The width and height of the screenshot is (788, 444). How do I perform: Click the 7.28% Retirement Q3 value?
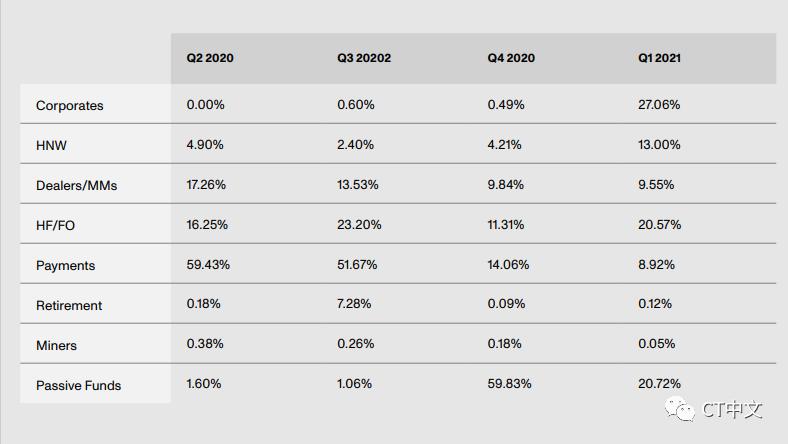[x=356, y=304]
